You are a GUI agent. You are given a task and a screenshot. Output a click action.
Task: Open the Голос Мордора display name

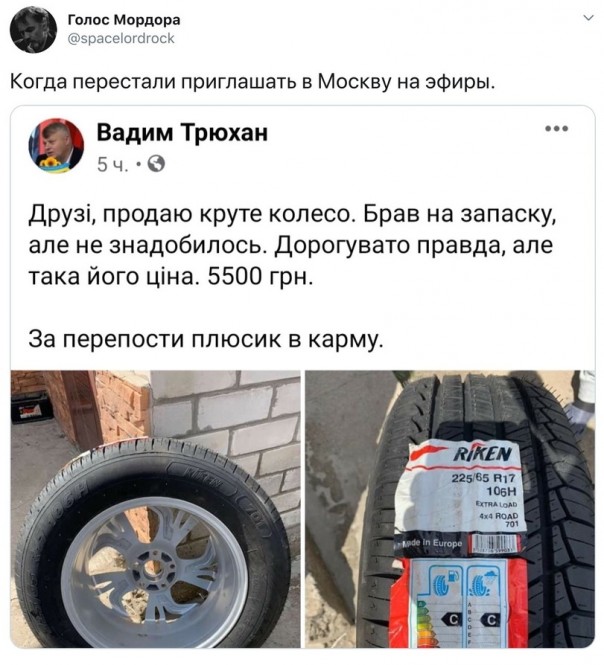(x=124, y=20)
